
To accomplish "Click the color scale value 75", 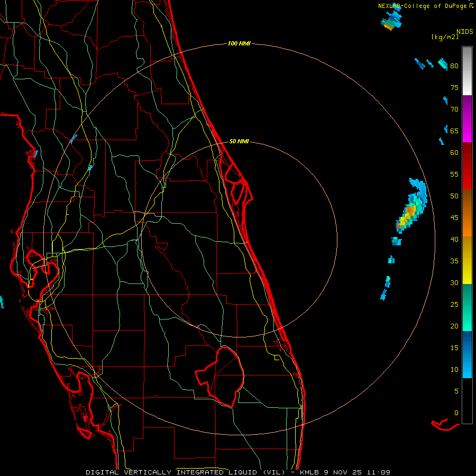I will click(x=454, y=87).
